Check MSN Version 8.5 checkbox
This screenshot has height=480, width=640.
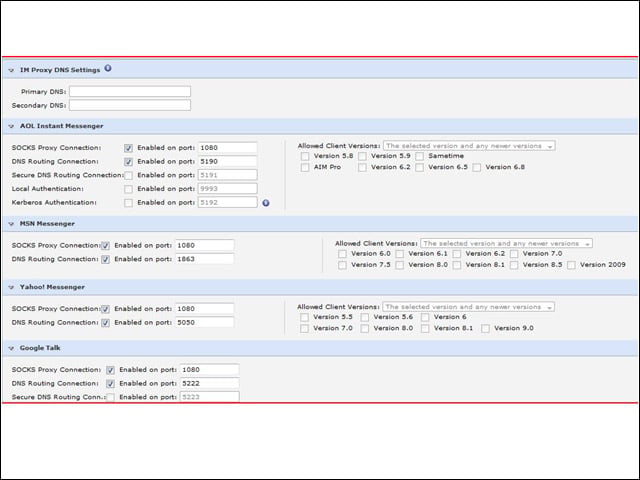pyautogui.click(x=514, y=265)
